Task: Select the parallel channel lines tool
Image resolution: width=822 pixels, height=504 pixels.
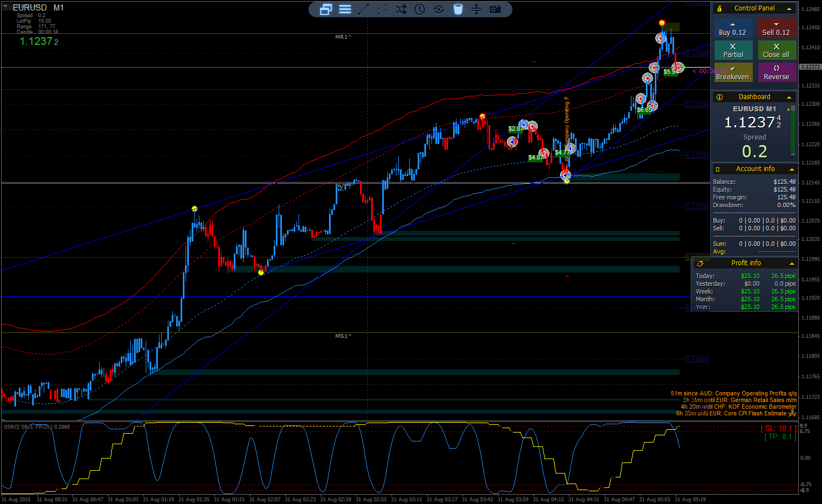Action: click(382, 9)
